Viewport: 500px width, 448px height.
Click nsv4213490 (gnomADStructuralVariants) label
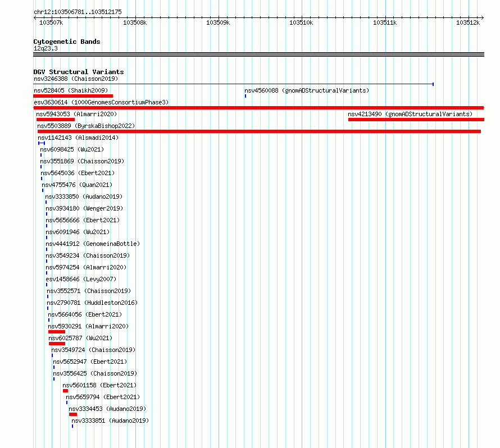point(410,114)
